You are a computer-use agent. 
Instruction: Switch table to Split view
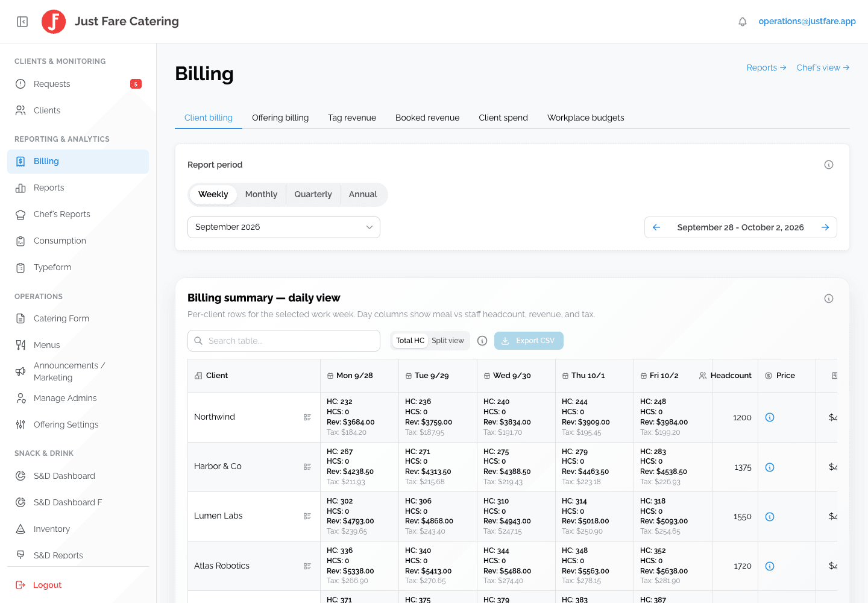pos(448,341)
